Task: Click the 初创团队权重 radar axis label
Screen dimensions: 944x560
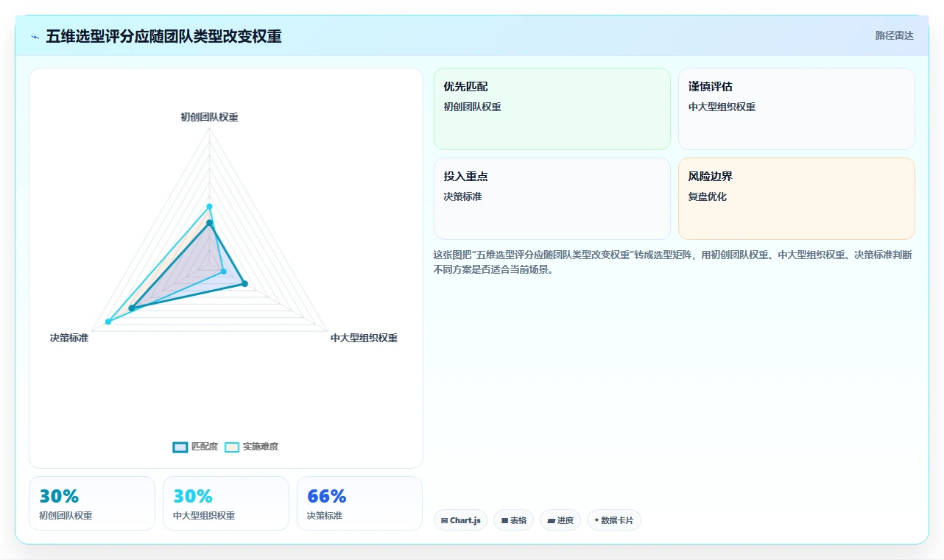Action: 210,117
